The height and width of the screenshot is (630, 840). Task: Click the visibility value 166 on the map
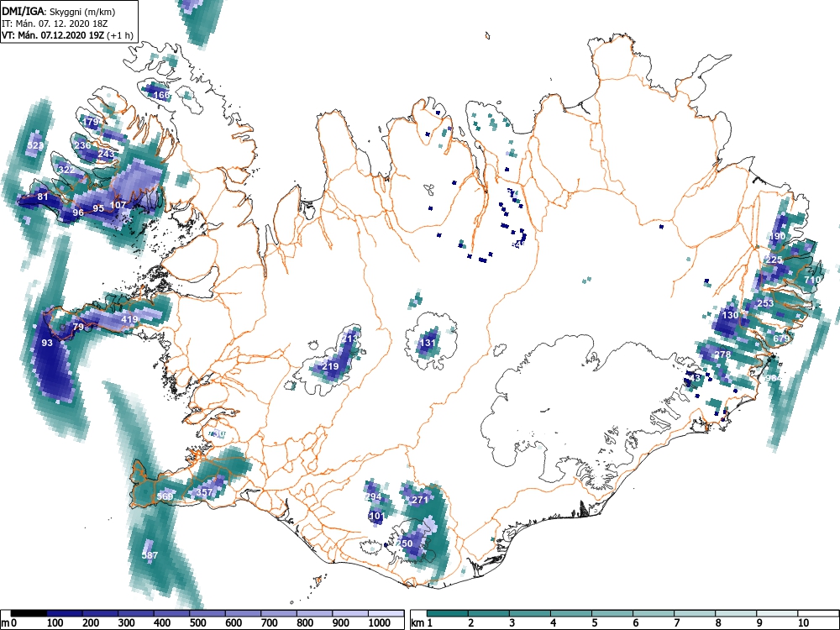click(162, 96)
